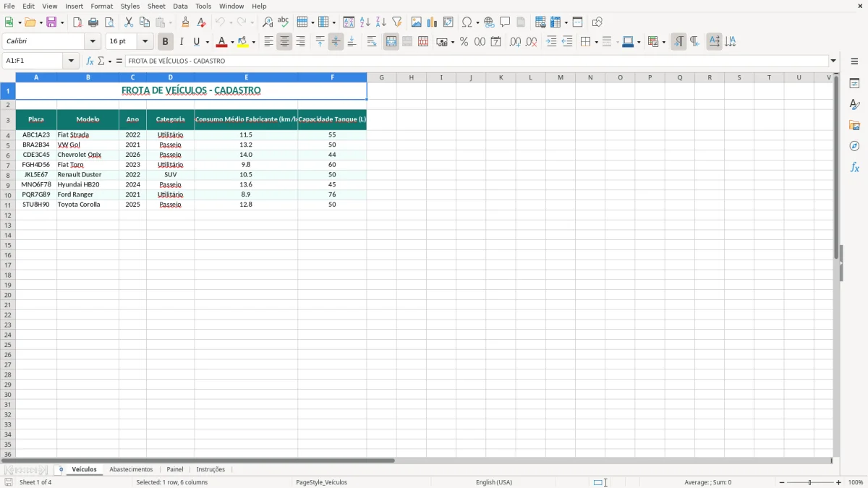Click the Sort Descending icon

coord(381,22)
